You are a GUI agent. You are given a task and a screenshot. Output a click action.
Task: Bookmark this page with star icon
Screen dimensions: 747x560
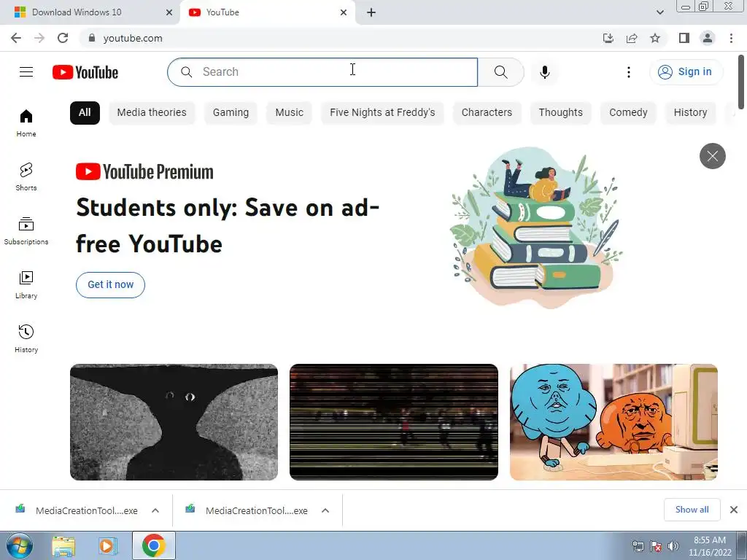[655, 38]
